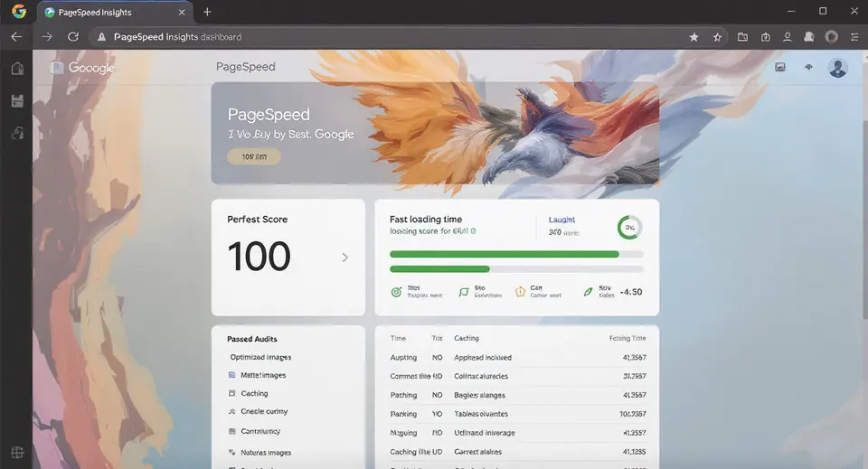Open the browser hamburger menu

pos(854,37)
